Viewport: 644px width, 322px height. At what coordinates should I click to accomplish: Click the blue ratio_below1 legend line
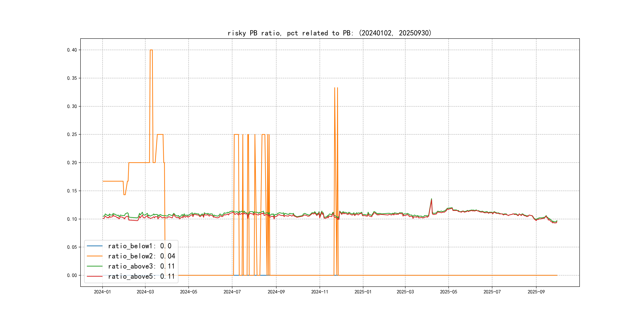click(x=94, y=246)
